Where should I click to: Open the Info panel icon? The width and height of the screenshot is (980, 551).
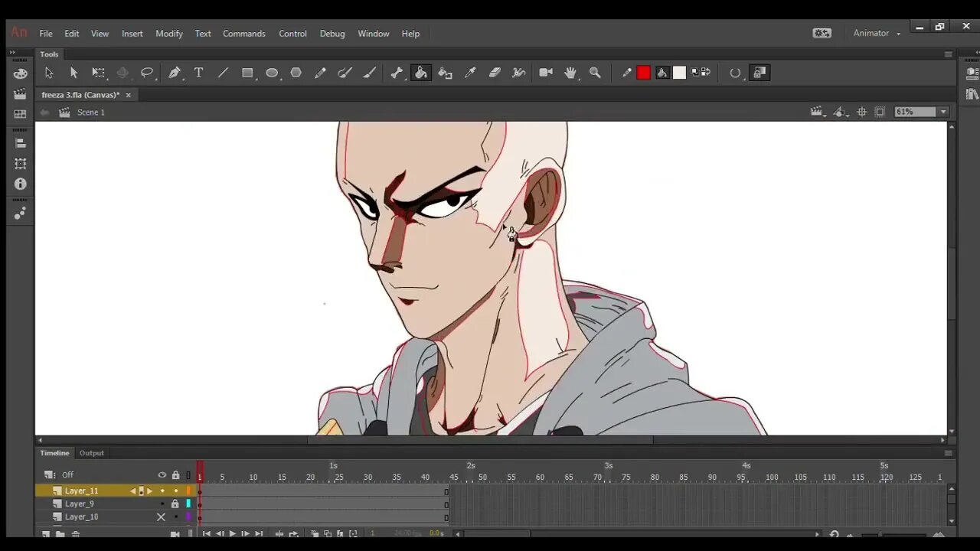[x=20, y=184]
